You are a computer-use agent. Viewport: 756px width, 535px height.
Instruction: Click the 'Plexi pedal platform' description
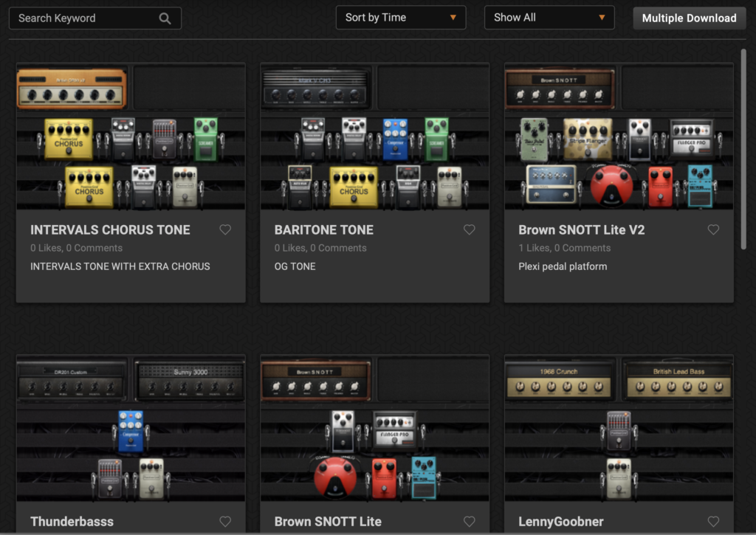pyautogui.click(x=563, y=266)
